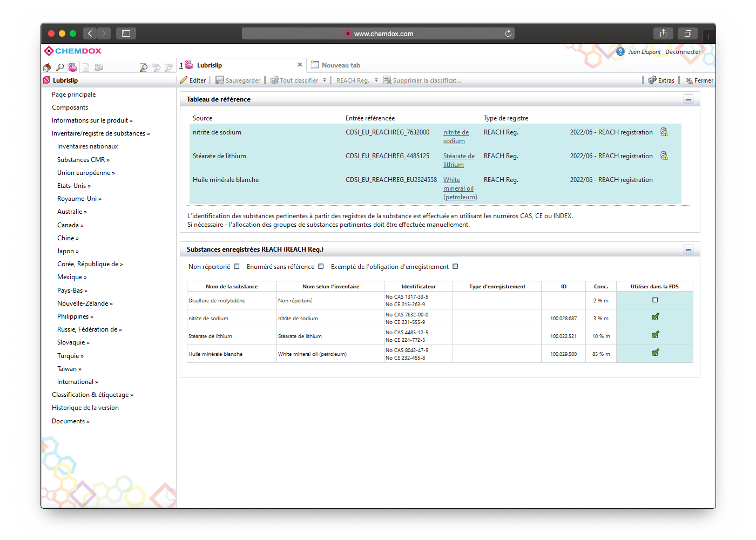The image size is (756, 540).
Task: Toggle the Non répertorié checkbox
Action: click(237, 266)
